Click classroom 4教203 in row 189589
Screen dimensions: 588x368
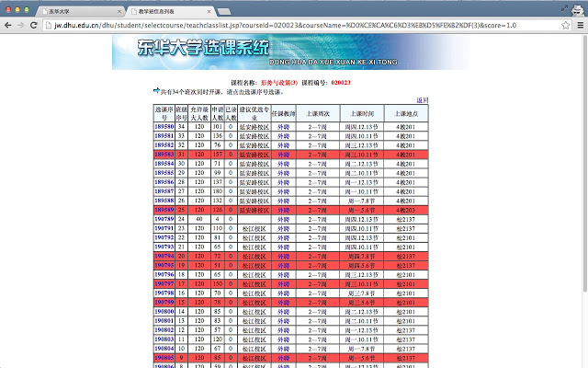pyautogui.click(x=406, y=210)
